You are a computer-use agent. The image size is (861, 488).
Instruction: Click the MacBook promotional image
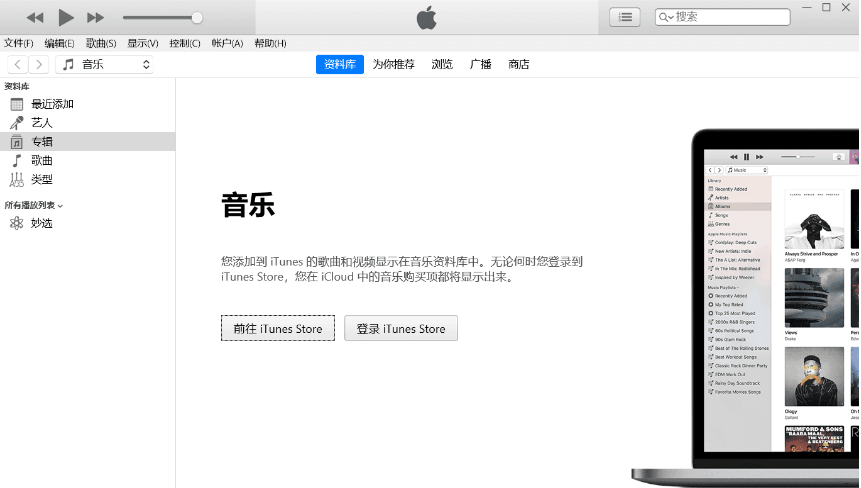[746, 307]
